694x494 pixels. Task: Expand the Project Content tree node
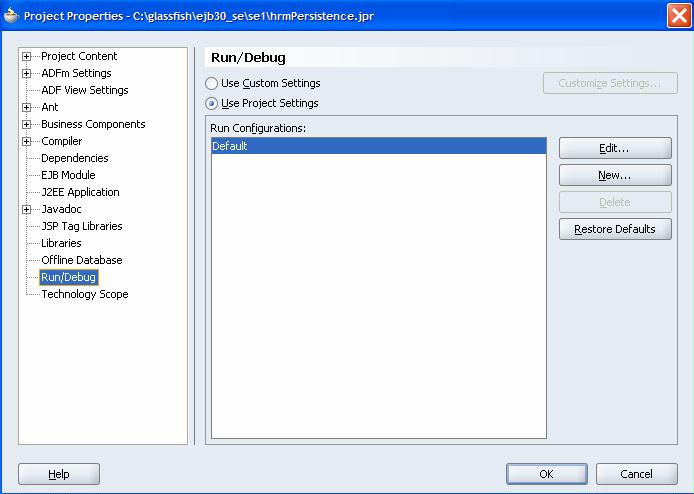point(27,56)
